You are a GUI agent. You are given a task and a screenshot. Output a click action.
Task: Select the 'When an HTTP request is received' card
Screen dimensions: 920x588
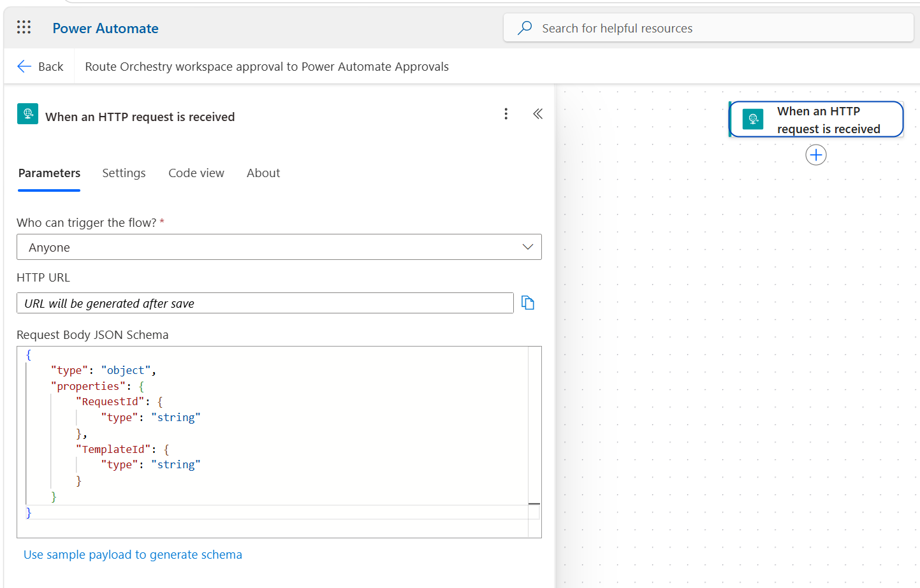point(816,119)
